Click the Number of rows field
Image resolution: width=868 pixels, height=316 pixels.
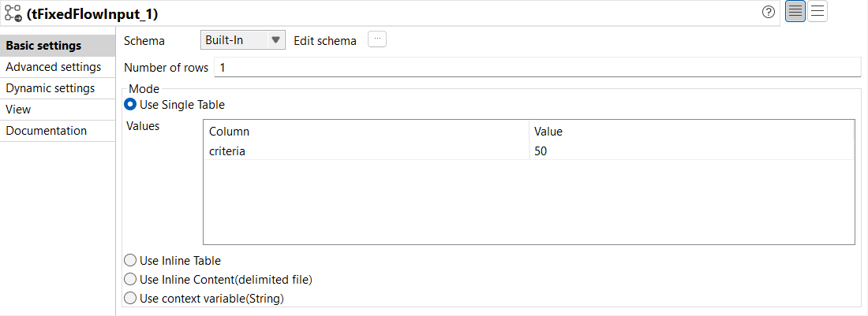pyautogui.click(x=537, y=68)
